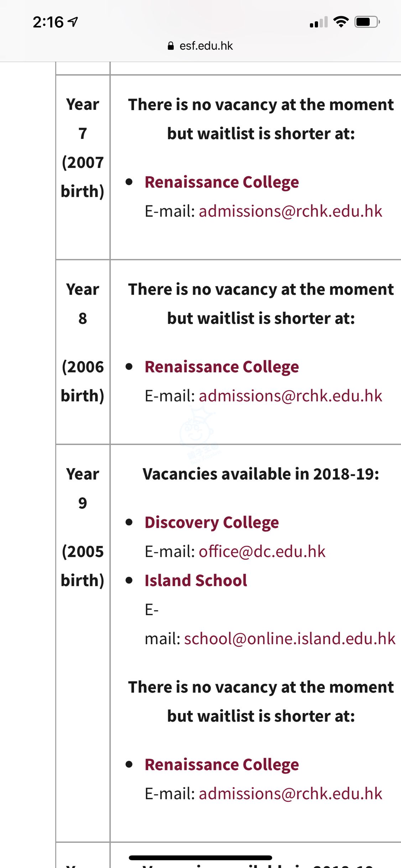Open Renaissance College link in Year 7 row

click(x=222, y=182)
